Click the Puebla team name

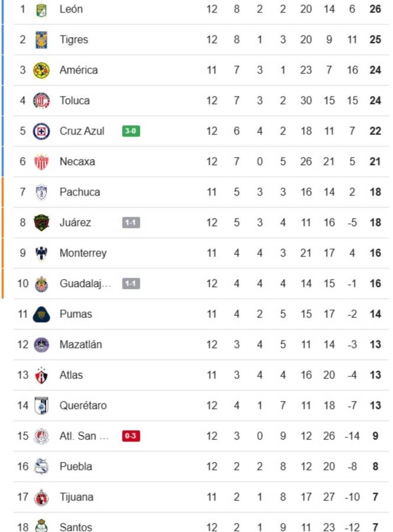tap(76, 466)
